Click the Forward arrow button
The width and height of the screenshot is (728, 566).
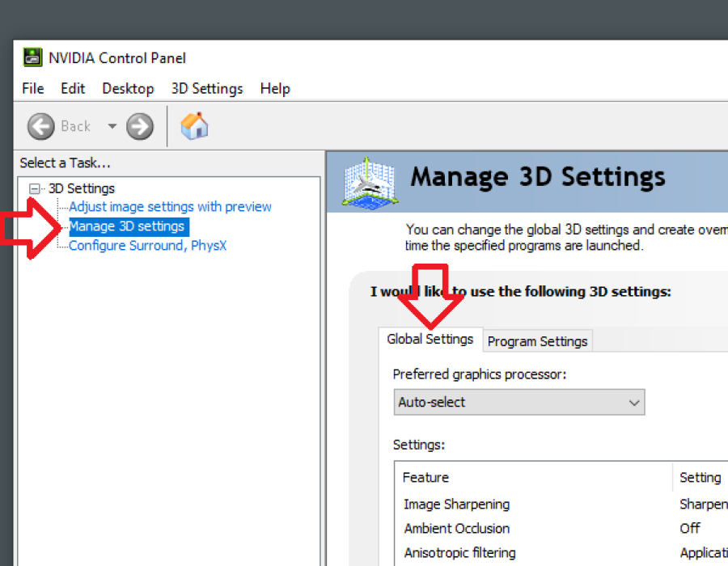pyautogui.click(x=140, y=126)
